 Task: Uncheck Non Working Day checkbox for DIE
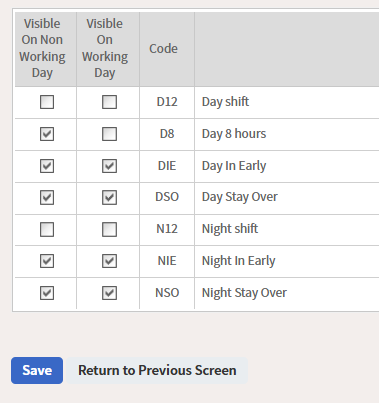point(47,166)
